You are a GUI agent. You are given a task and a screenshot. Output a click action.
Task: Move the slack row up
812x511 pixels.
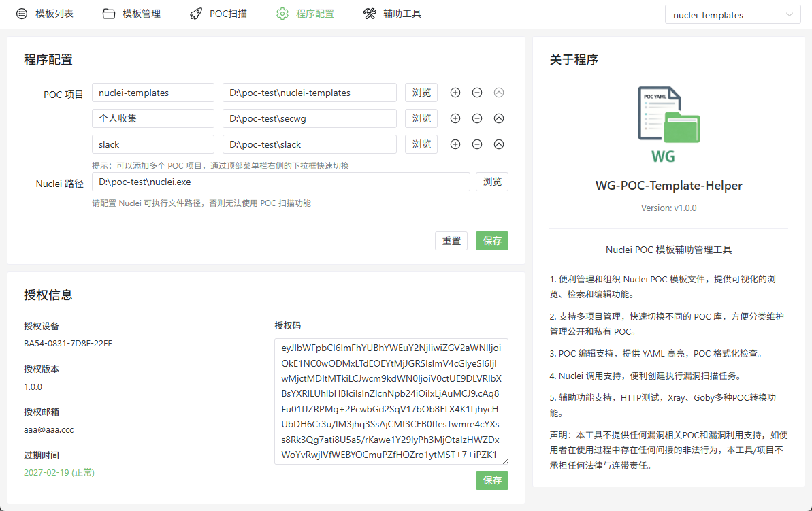click(x=499, y=144)
